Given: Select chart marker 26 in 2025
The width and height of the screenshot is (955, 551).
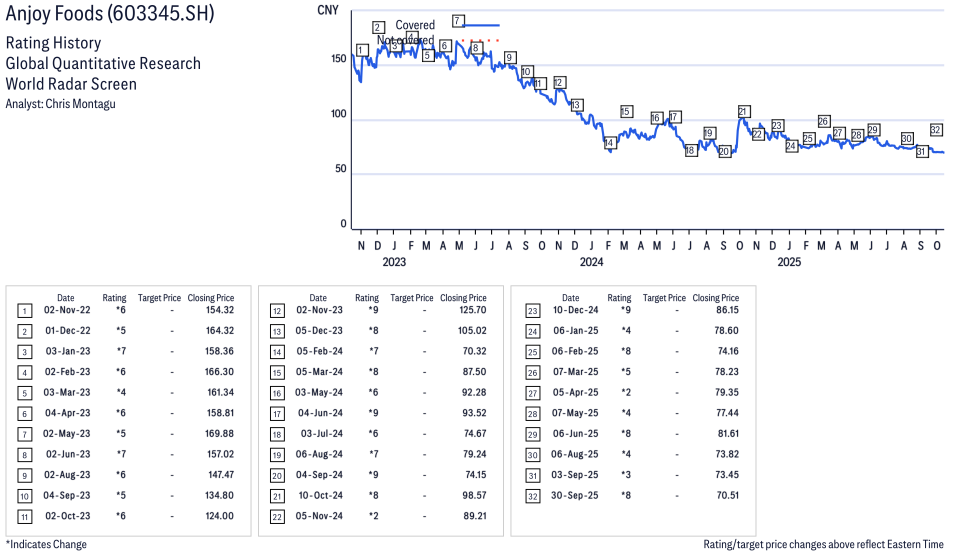Looking at the screenshot, I should pos(824,121).
